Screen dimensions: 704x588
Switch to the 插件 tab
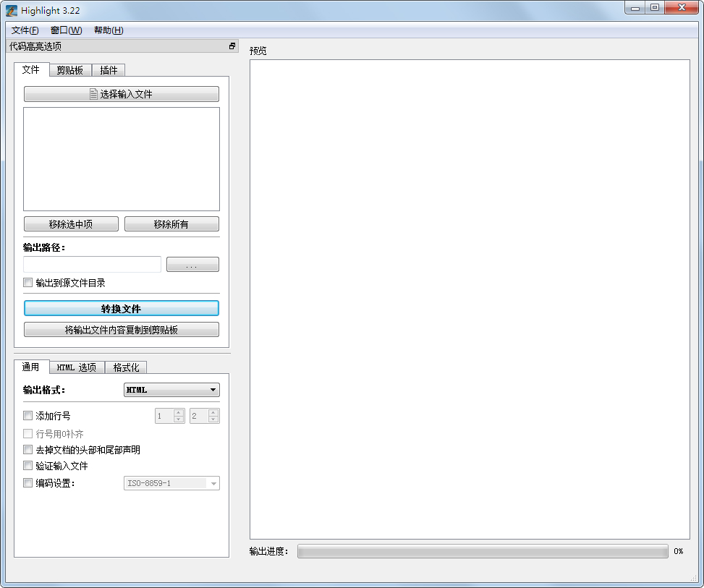tap(109, 70)
